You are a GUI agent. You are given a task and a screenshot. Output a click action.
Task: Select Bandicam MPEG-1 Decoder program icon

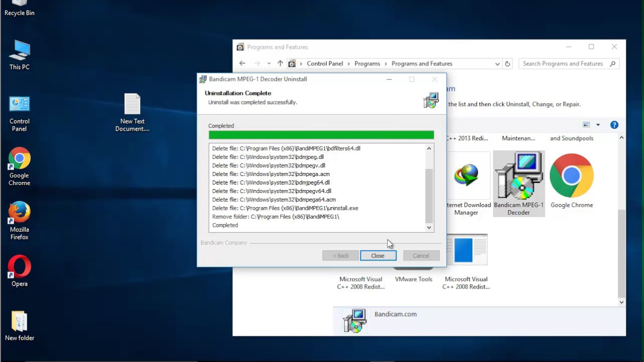519,184
